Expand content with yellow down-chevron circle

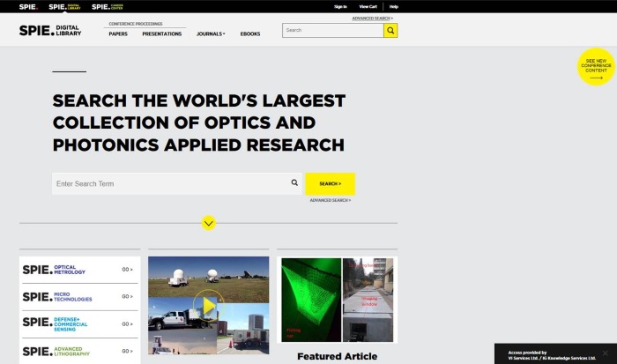tap(209, 223)
